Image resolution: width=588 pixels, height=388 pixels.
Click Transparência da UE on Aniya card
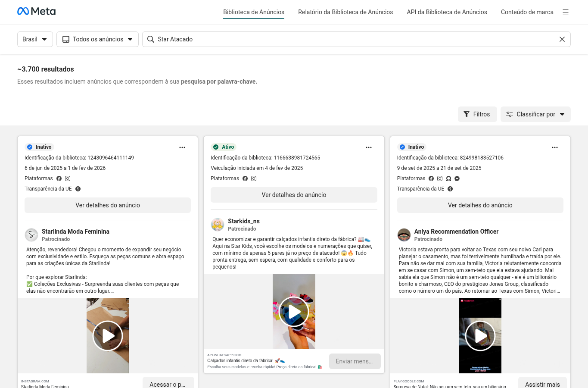tap(420, 189)
